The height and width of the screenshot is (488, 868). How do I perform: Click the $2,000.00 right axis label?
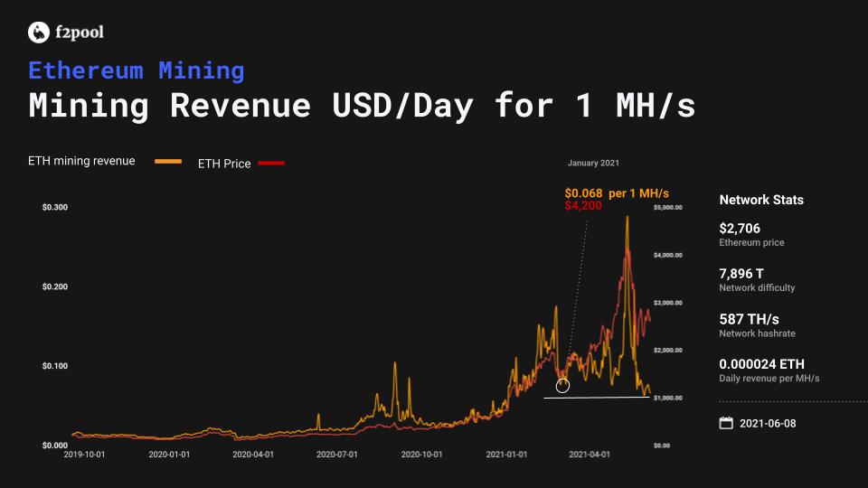(x=667, y=351)
